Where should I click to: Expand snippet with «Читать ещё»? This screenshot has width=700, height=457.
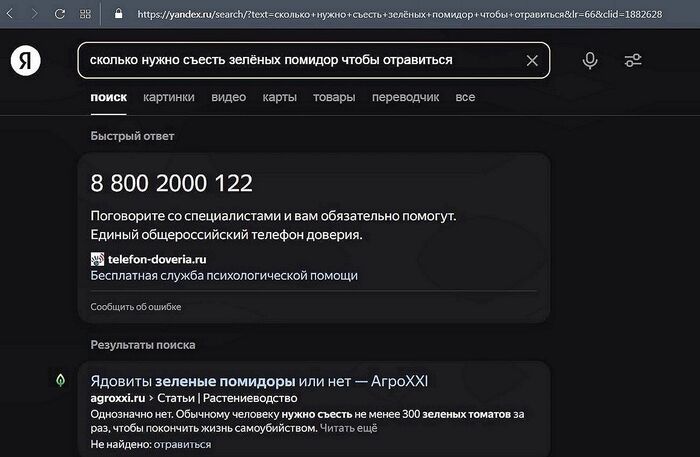tap(349, 428)
